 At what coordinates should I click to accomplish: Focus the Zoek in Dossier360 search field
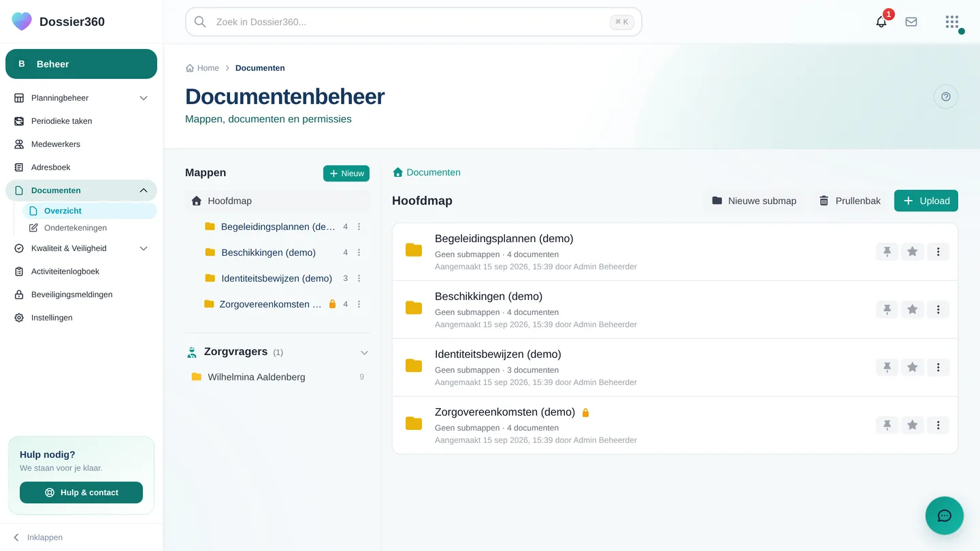click(x=413, y=22)
